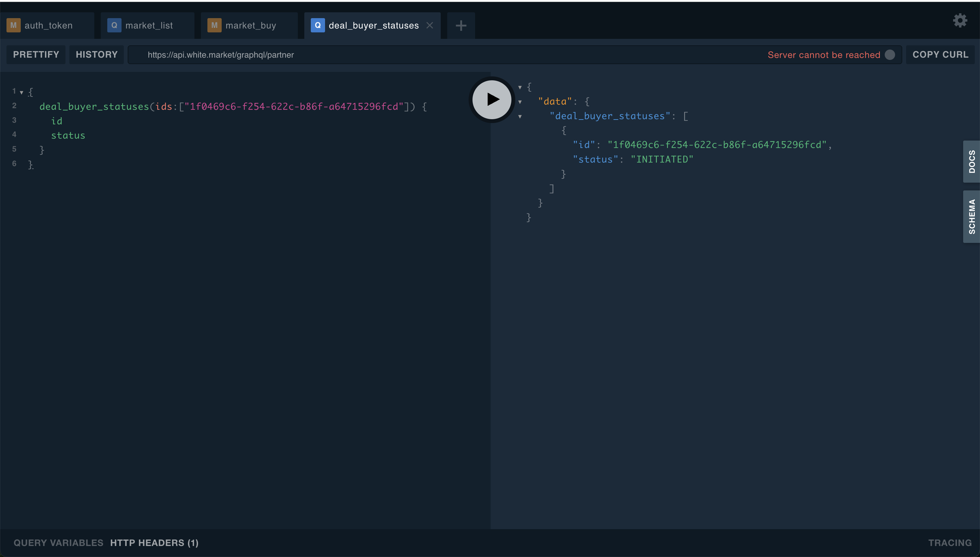
Task: Click the PRETTIFY button
Action: point(36,55)
